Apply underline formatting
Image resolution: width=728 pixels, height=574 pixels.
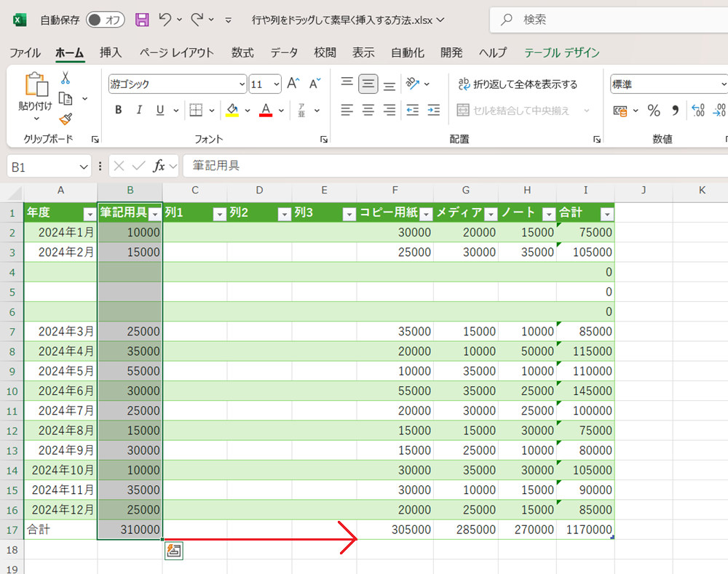tap(160, 110)
